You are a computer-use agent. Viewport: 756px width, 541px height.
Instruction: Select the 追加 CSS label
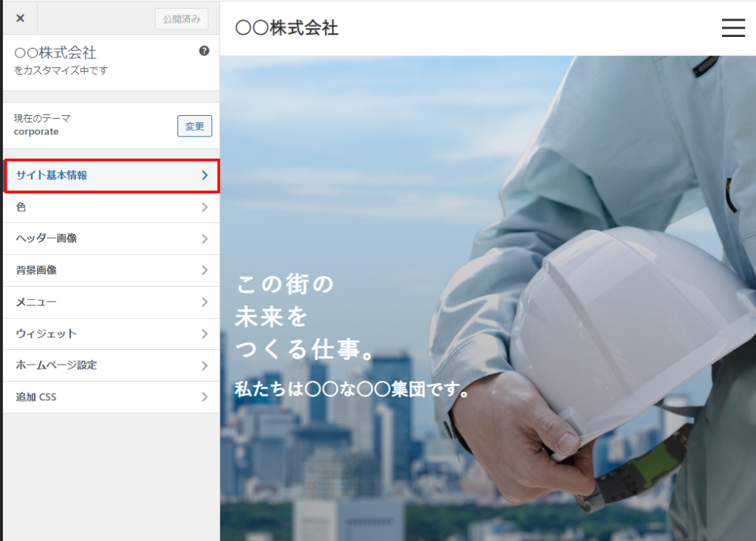(x=36, y=397)
